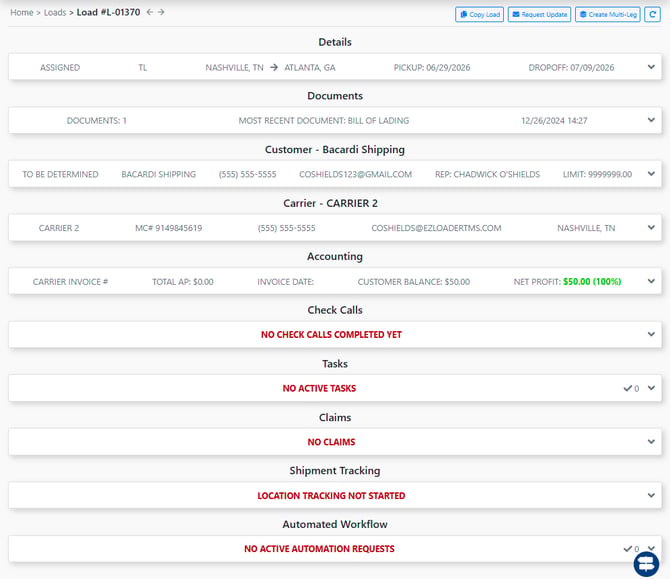Click the route arrow between cities

274,68
